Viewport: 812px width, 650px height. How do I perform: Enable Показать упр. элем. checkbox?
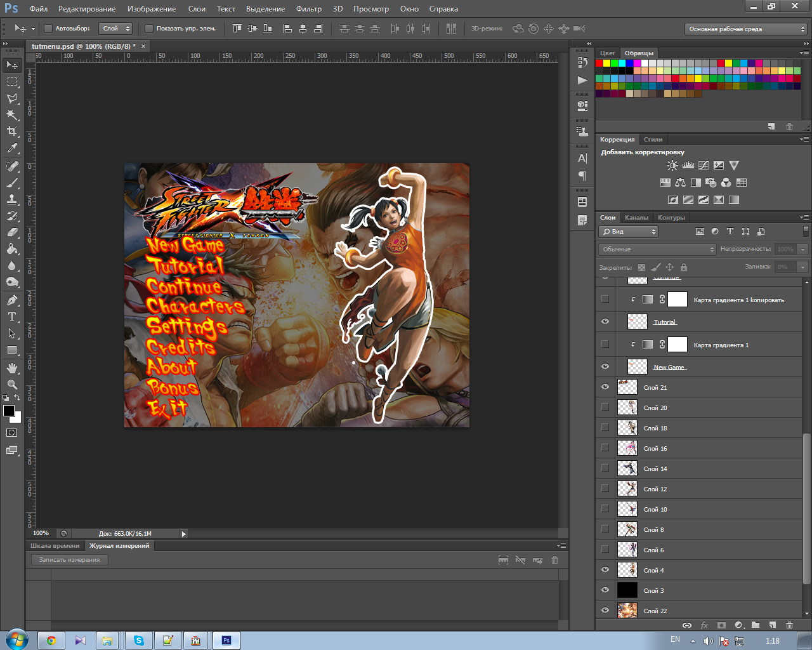pos(149,29)
